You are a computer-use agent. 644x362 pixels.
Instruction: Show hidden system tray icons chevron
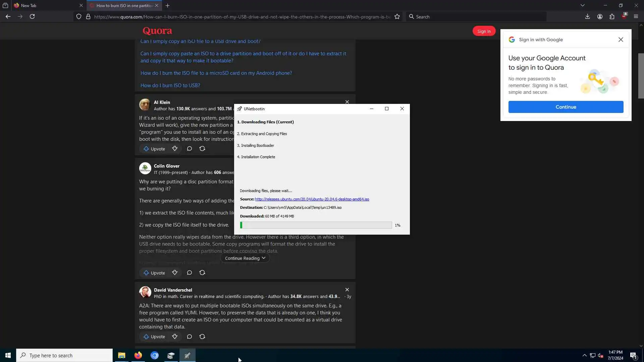coord(584,355)
